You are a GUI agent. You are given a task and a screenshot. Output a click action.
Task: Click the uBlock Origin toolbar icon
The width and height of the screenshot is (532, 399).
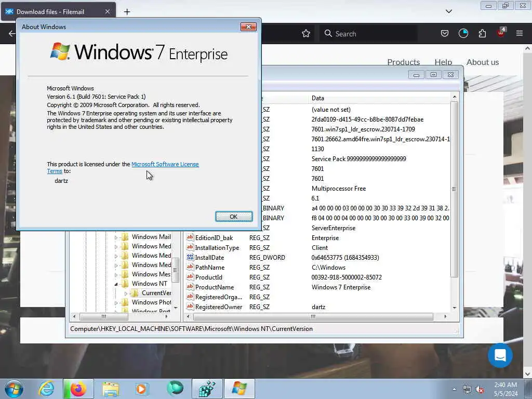tap(501, 33)
